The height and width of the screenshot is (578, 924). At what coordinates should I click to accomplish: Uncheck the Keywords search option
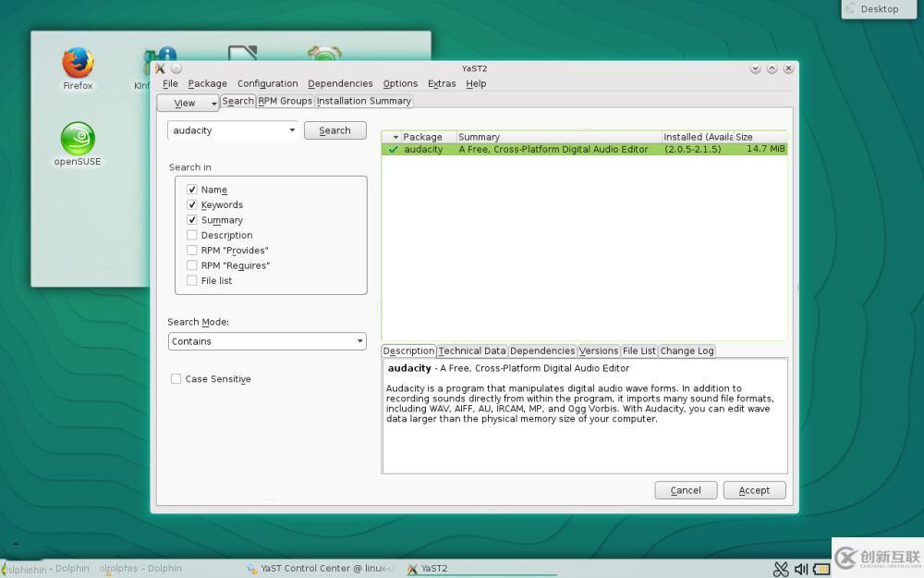click(191, 204)
